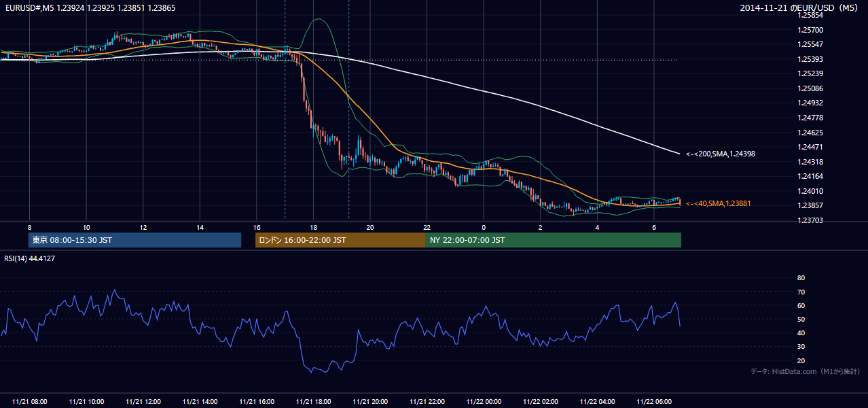Click hour label 20 below price chart
This screenshot has width=868, height=408.
point(370,227)
